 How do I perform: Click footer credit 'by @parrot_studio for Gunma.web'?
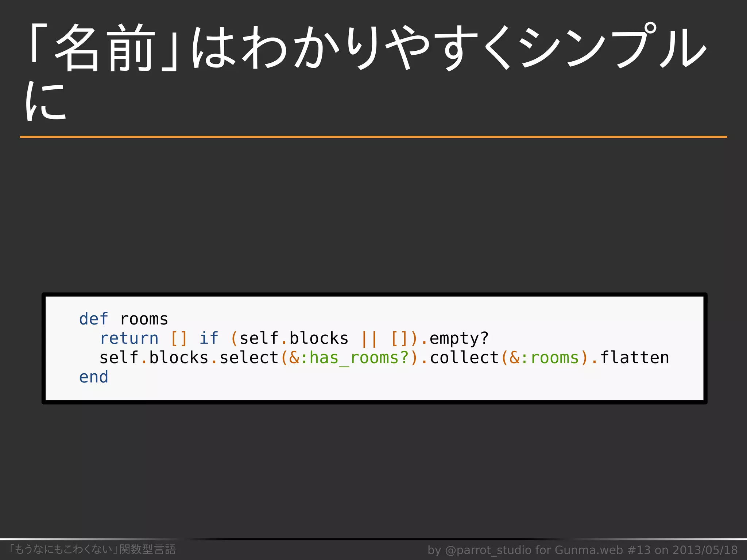(x=525, y=550)
